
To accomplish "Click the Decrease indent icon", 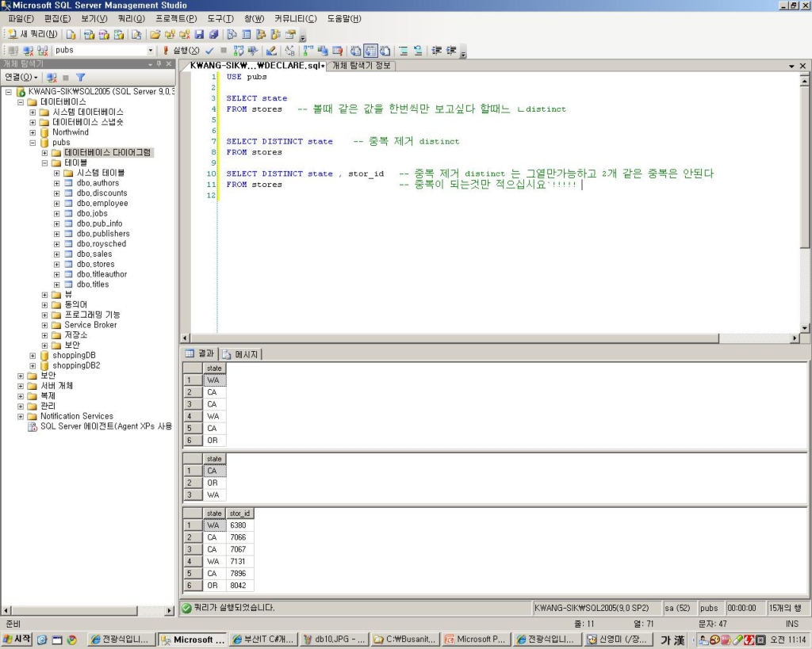I will click(x=437, y=50).
